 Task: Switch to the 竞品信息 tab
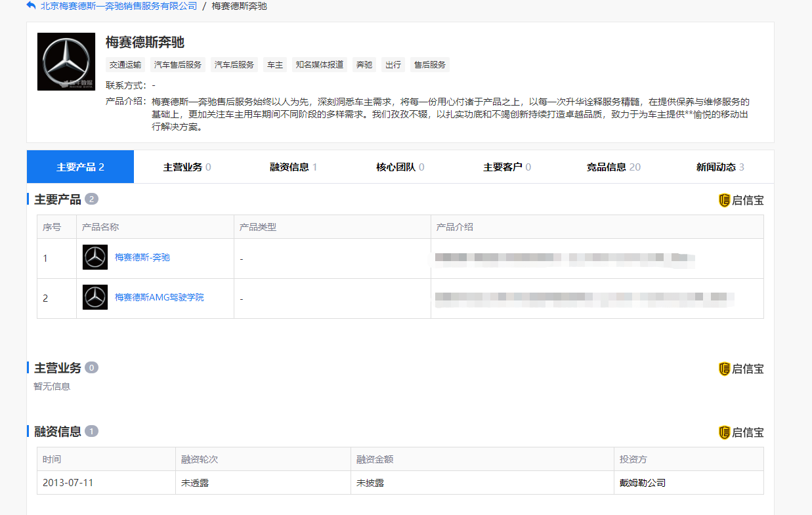[613, 167]
